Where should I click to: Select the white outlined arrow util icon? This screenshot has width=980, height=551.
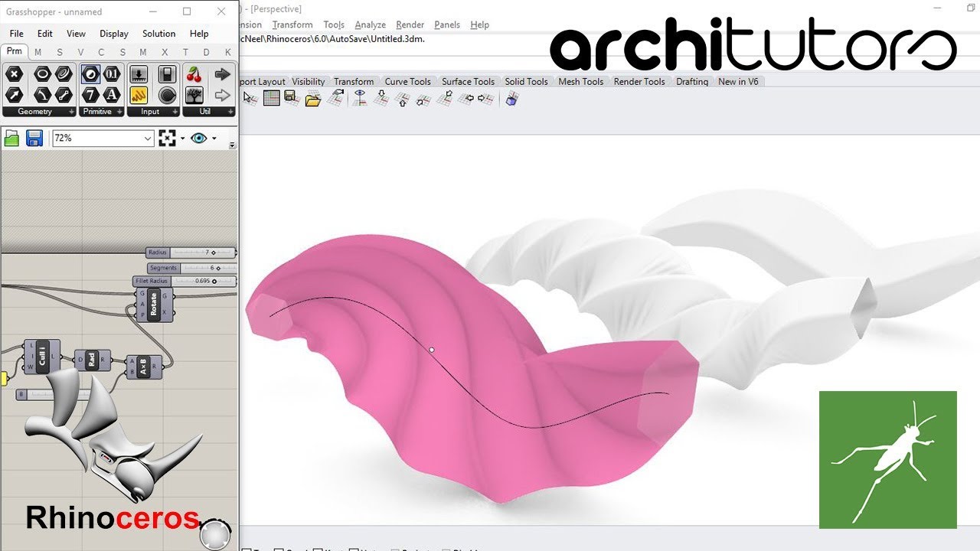click(222, 95)
